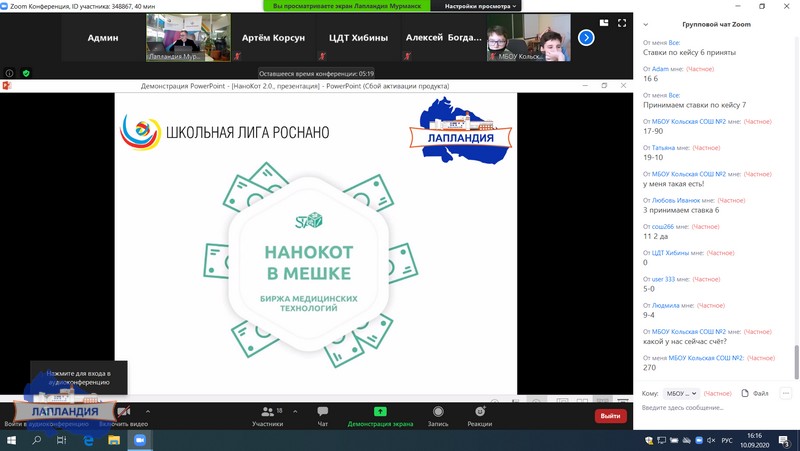Select ЦДТ Хибины participant tile
The image size is (800, 451).
coord(358,38)
